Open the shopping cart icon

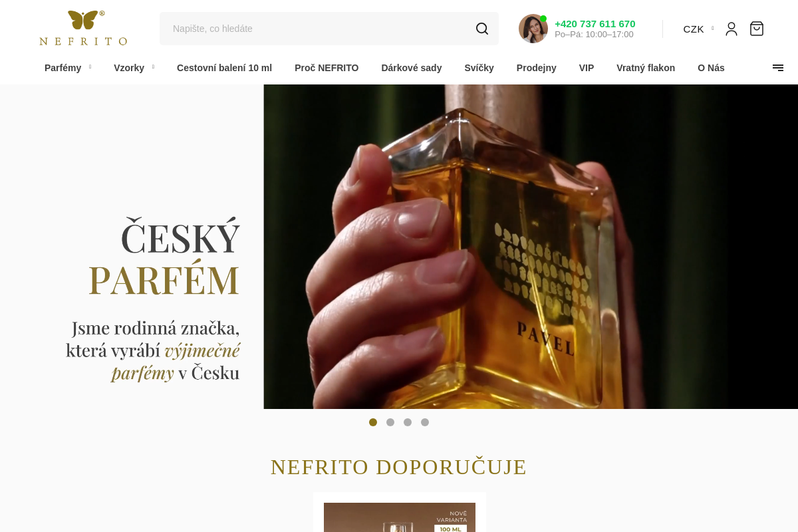point(757,29)
